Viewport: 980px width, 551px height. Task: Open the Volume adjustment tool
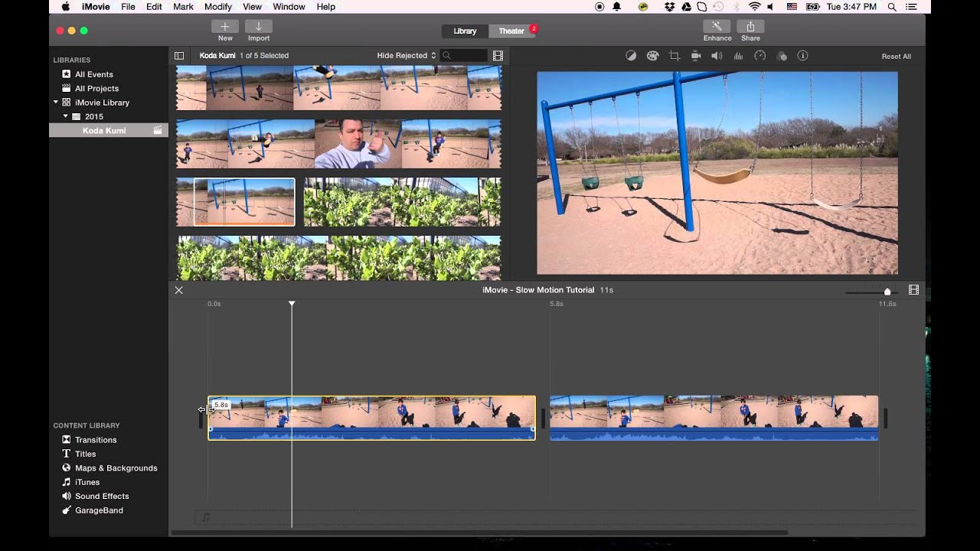[x=717, y=56]
